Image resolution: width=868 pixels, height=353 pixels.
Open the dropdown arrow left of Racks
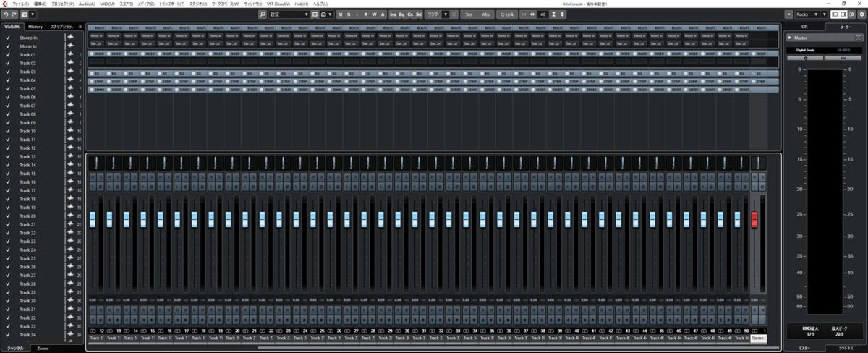pos(788,14)
